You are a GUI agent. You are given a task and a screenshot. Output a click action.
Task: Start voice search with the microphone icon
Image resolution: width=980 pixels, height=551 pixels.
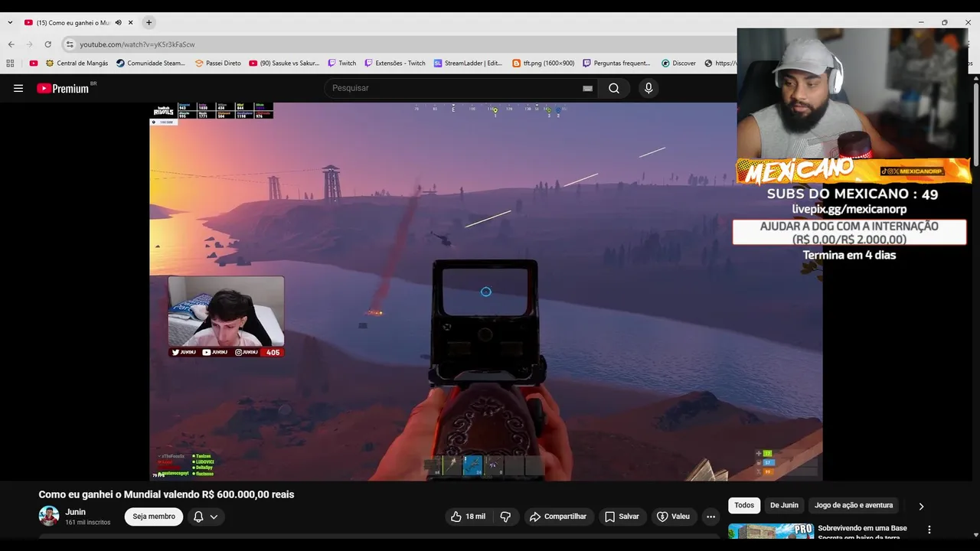pos(648,88)
